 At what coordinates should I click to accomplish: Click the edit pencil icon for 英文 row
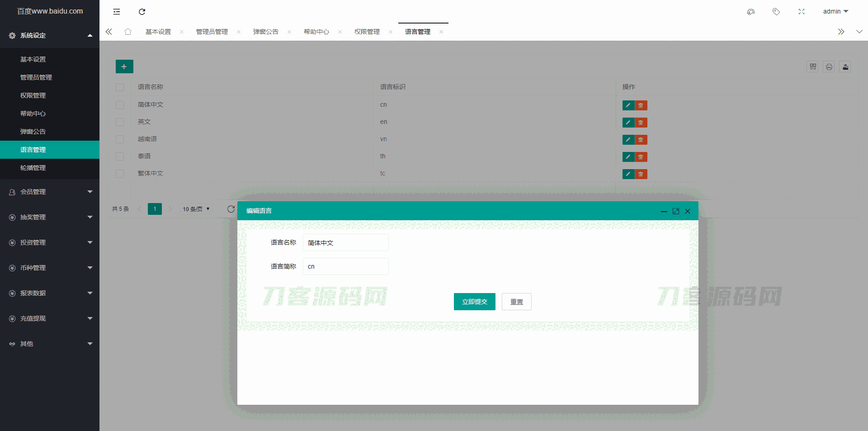628,123
